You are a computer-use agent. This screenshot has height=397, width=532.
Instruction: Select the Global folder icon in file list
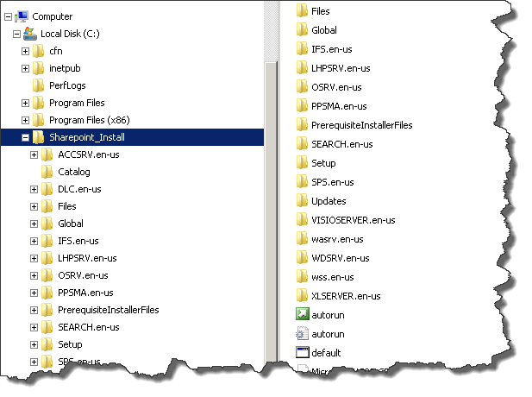302,30
